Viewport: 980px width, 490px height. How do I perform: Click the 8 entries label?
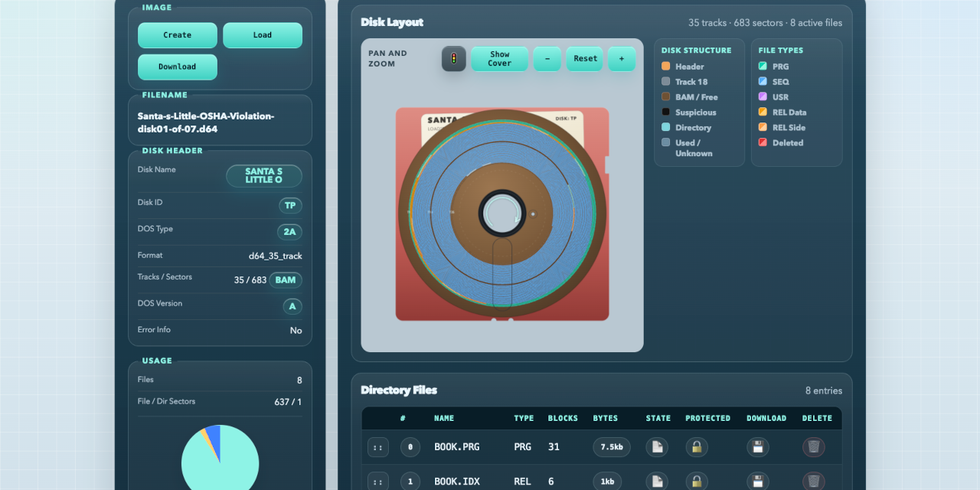tap(824, 390)
